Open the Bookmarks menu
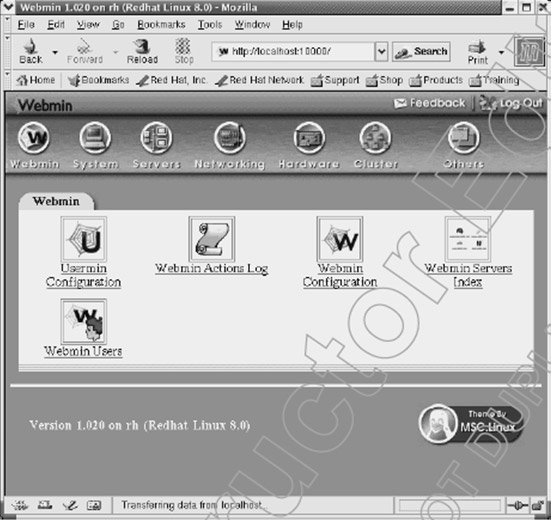Screen dimensions: 551x520 (161, 25)
